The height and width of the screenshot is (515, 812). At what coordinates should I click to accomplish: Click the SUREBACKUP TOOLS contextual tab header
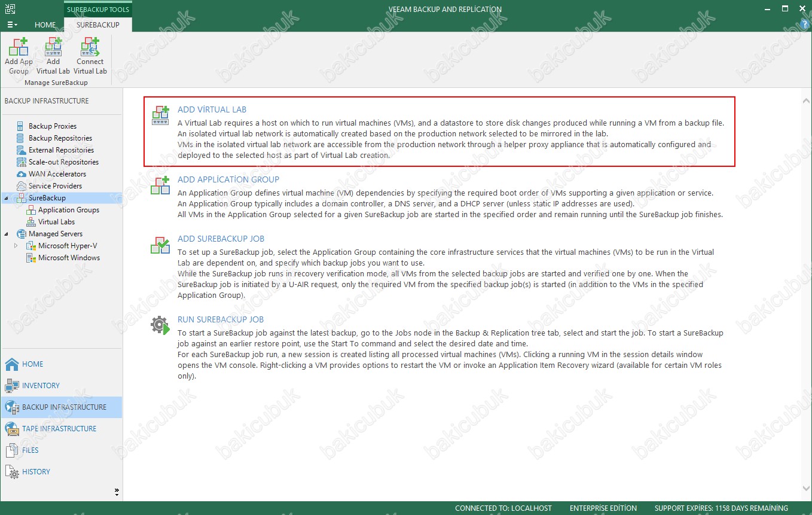(98, 9)
